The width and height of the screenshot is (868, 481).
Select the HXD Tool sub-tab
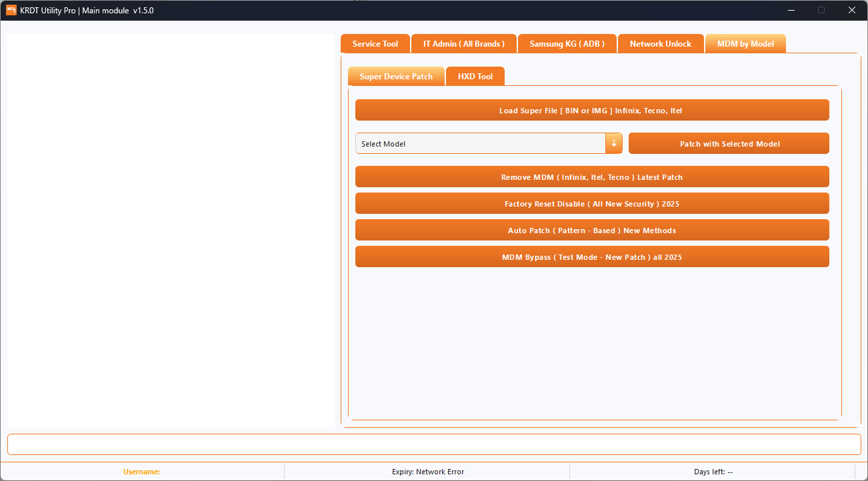(475, 76)
